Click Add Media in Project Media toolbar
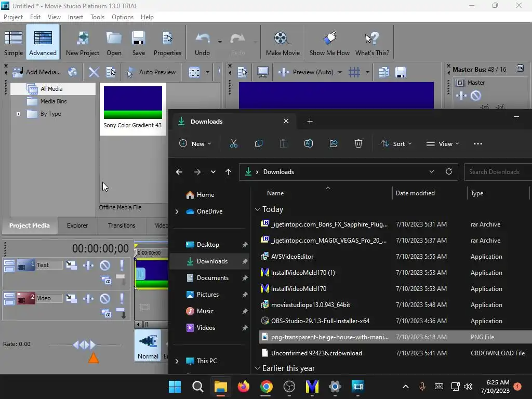 click(x=37, y=72)
